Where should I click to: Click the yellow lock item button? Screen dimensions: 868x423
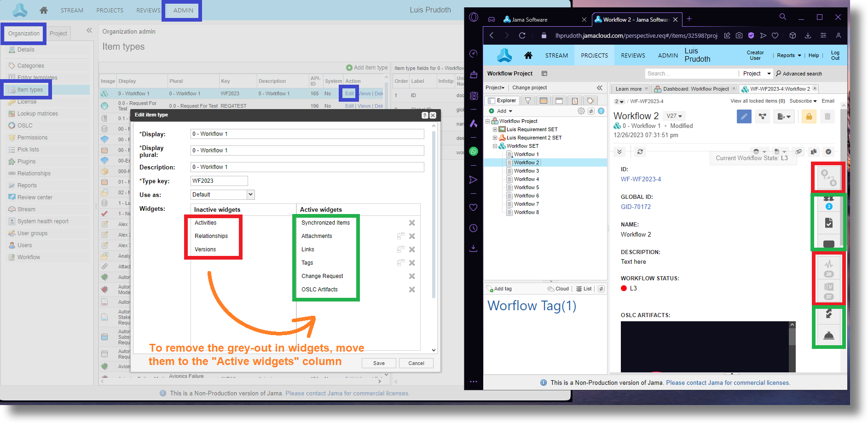[809, 116]
